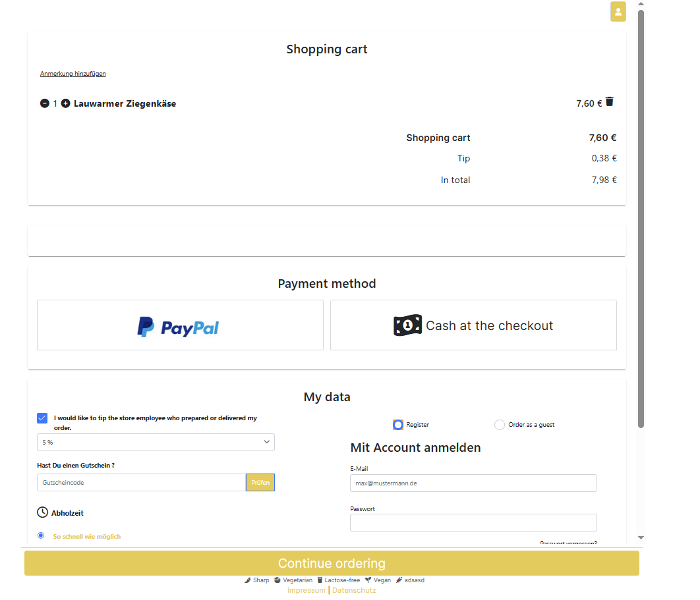
Task: Decrease Lauwarmer Ziegenkäse quantity with minus icon
Action: [x=45, y=103]
